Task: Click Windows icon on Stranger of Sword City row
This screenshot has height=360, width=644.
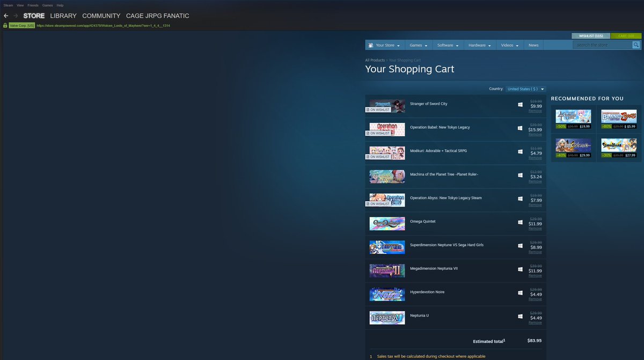Action: click(x=520, y=105)
